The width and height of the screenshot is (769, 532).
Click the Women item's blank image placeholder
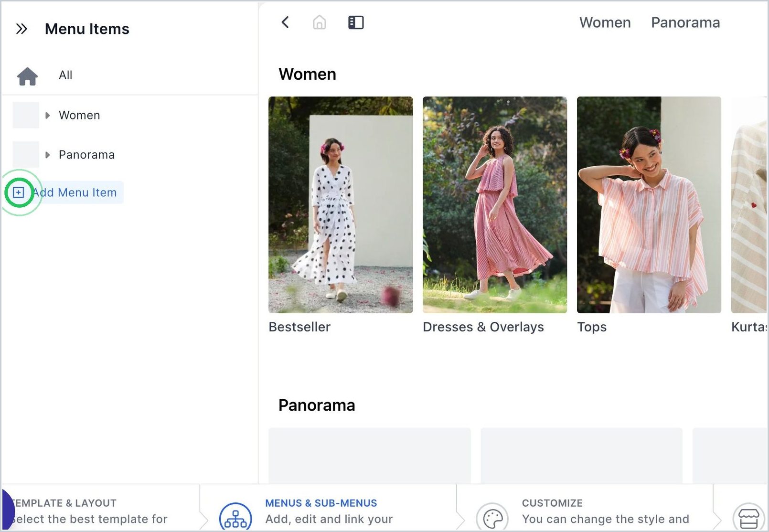coord(26,115)
